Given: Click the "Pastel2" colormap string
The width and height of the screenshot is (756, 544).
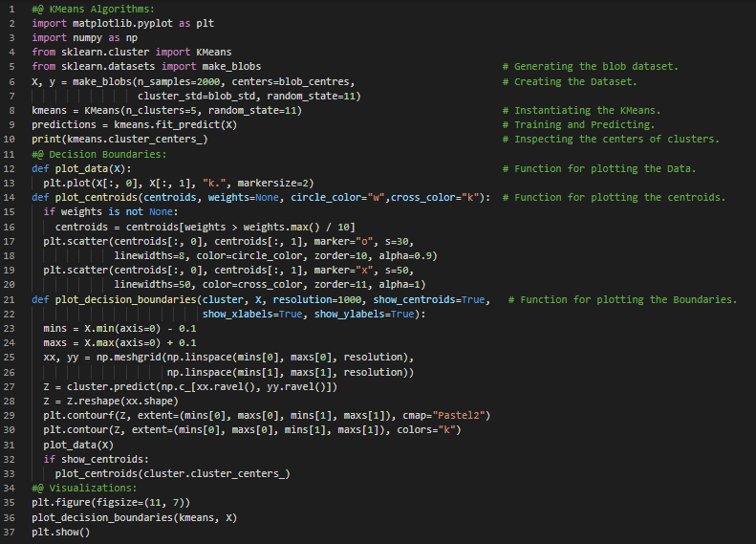Looking at the screenshot, I should 462,416.
